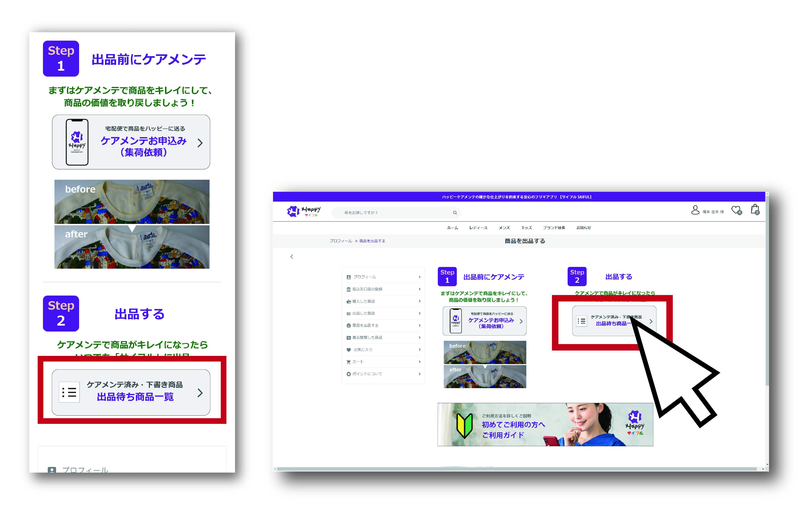This screenshot has width=812, height=515.
Task: Click the cart icon beside カート in sidebar
Action: [349, 362]
